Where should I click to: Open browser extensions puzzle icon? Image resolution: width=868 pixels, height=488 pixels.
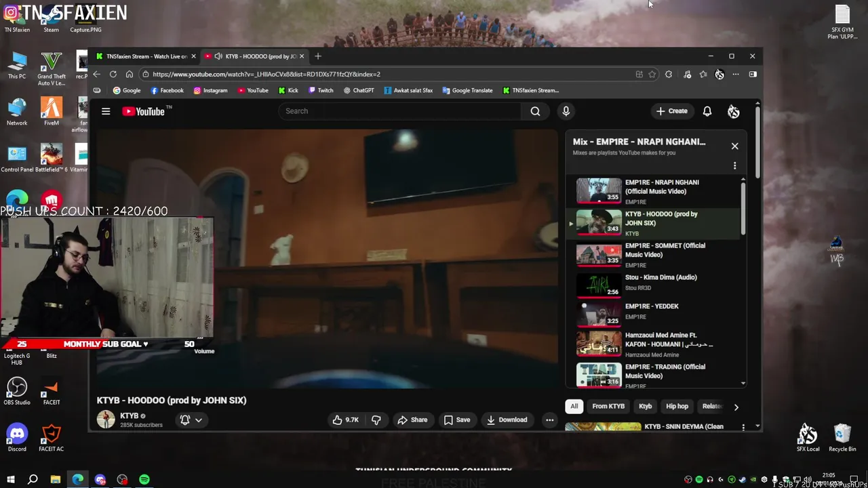[669, 74]
